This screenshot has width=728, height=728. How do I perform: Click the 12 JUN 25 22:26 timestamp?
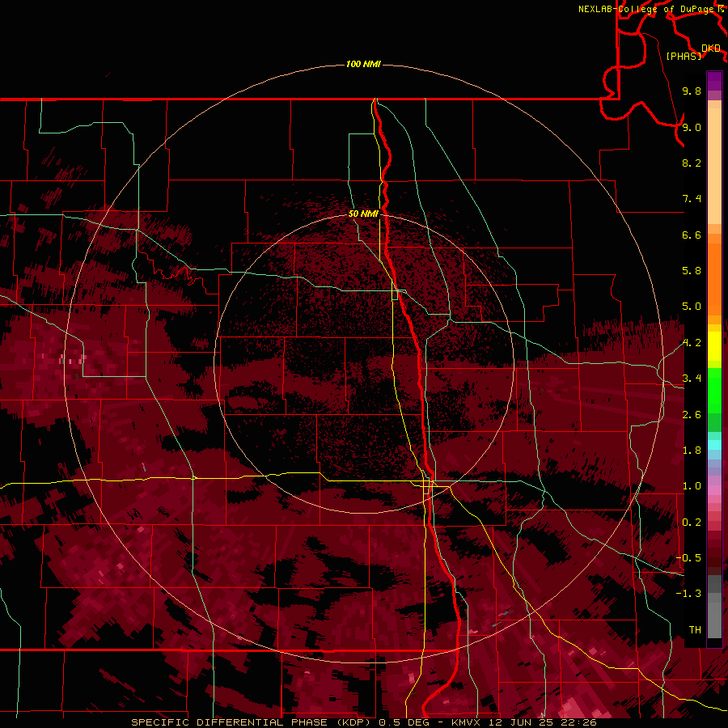pos(544,722)
